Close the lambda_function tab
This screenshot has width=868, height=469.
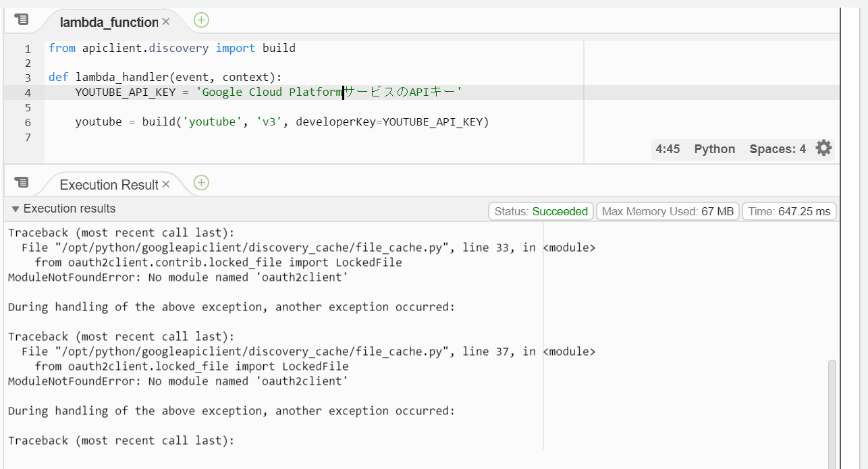coord(166,22)
